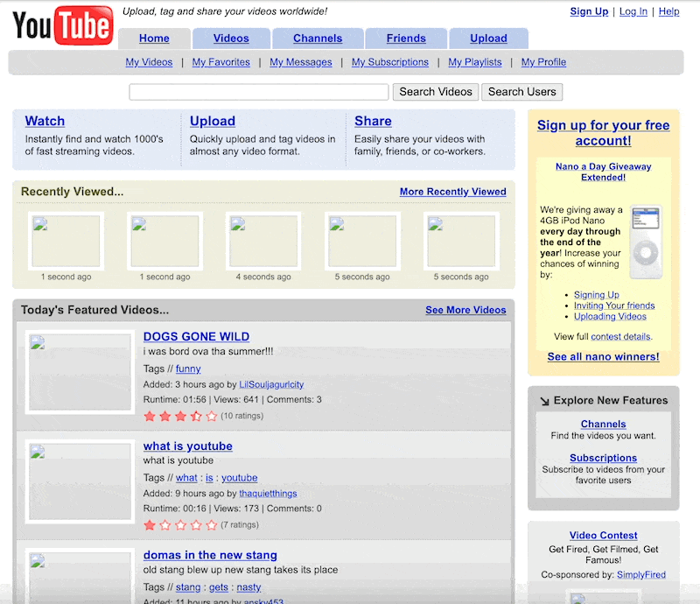
Task: Open the Watch heading link
Action: coord(45,121)
